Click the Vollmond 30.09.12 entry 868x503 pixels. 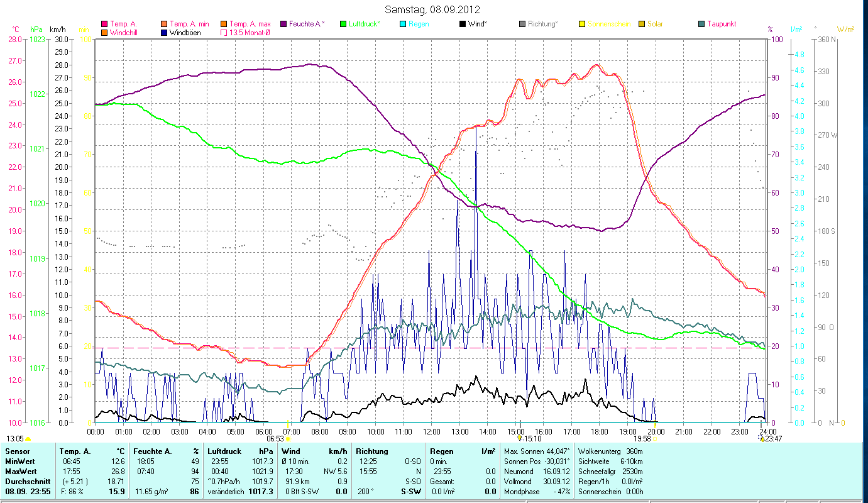click(x=537, y=481)
